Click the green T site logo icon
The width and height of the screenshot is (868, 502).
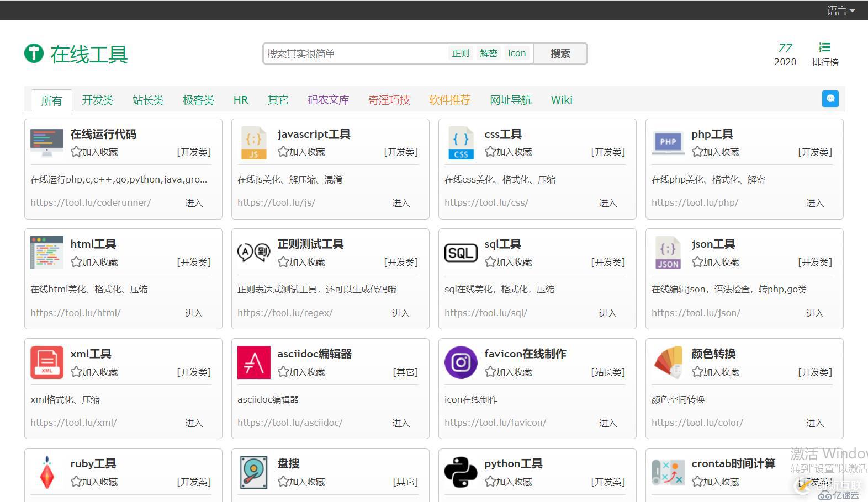coord(34,54)
